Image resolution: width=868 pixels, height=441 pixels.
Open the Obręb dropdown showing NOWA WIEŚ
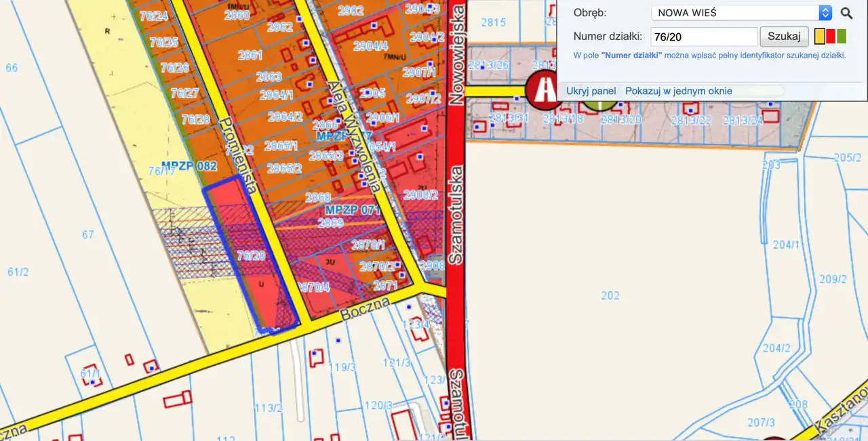point(741,13)
